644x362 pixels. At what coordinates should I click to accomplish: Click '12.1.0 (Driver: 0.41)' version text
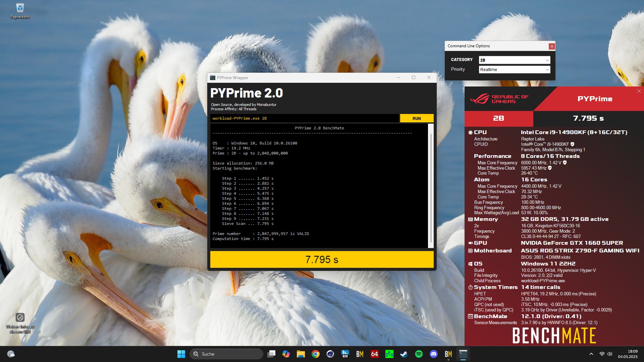point(551,316)
